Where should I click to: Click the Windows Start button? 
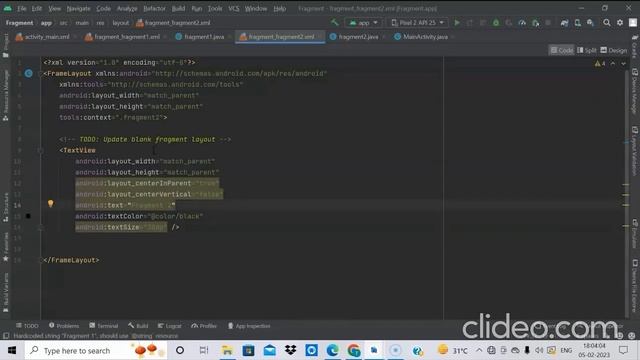click(12, 350)
